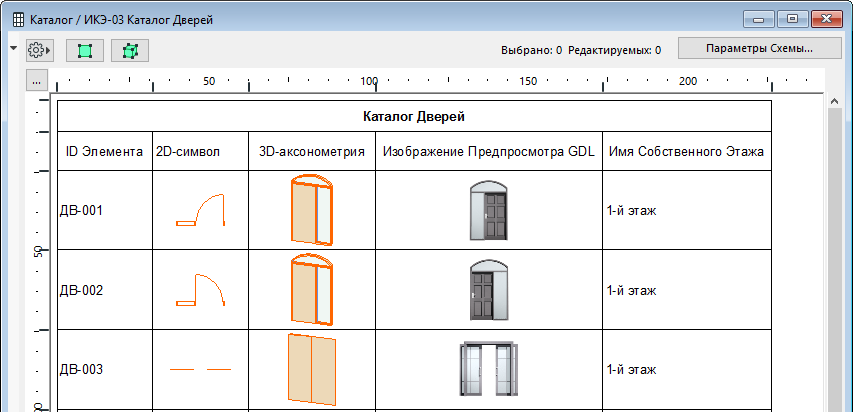Expand the small black arrow left of the gear
The image size is (853, 412).
coord(14,48)
